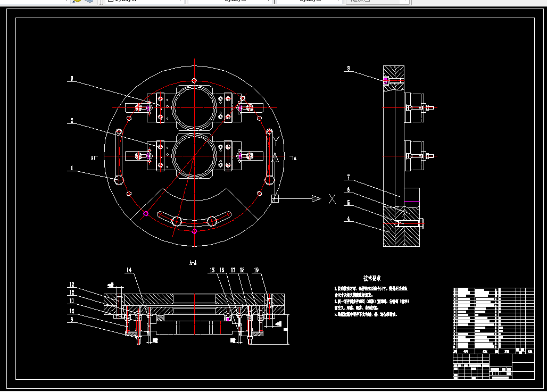Click the X axis arrowhead of UCS icon
The height and width of the screenshot is (392, 547).
[316, 198]
